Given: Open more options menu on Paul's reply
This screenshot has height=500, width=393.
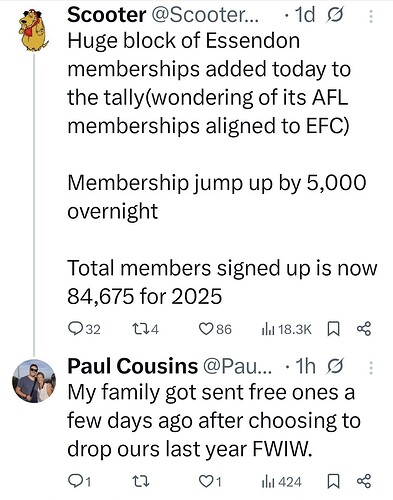Looking at the screenshot, I should point(371,367).
